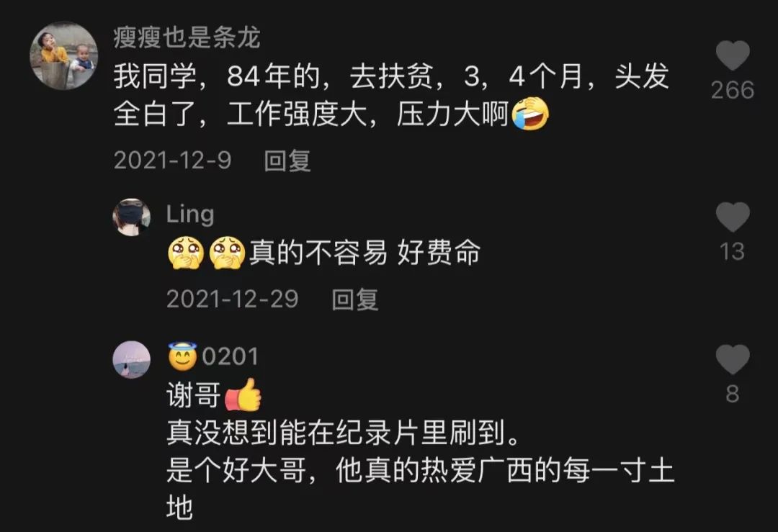The image size is (778, 532).
Task: Open 瘦瘦也是条龙's profile avatar
Action: pos(64,55)
